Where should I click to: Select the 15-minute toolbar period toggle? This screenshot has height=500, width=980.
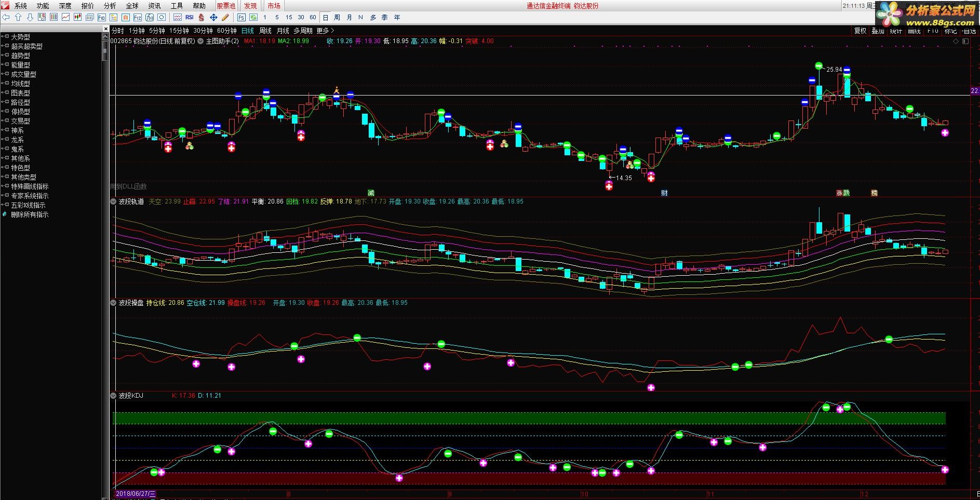(289, 17)
